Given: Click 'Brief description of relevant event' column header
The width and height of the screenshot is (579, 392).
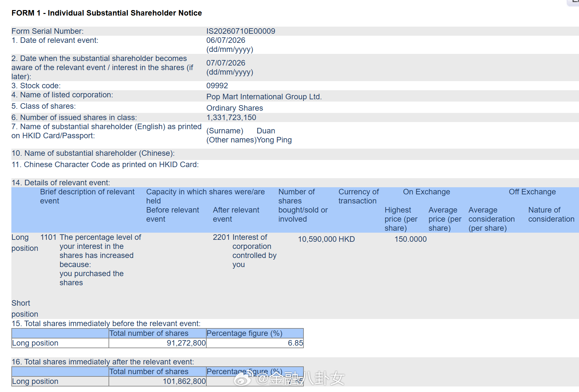Looking at the screenshot, I should 87,196.
